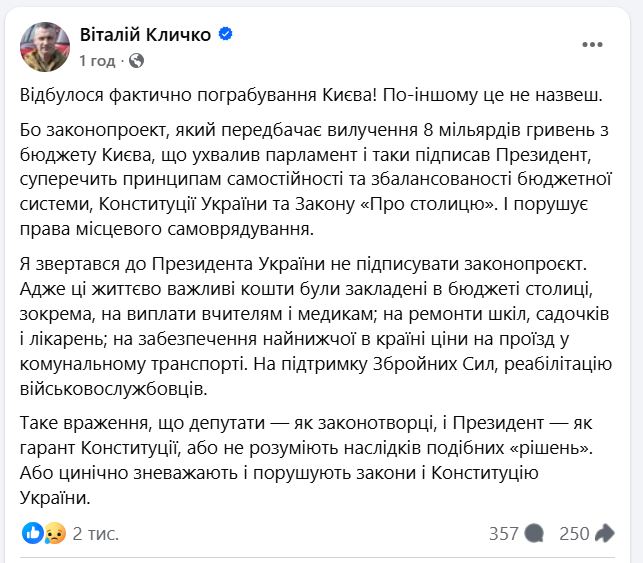Screen dimensions: 643x563
Task: Open Віталій Кличко's profile photo
Action: tap(45, 43)
